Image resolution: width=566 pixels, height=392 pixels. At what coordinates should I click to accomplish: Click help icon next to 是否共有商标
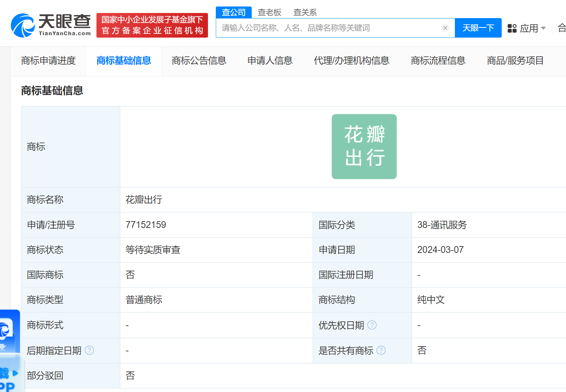(x=381, y=350)
